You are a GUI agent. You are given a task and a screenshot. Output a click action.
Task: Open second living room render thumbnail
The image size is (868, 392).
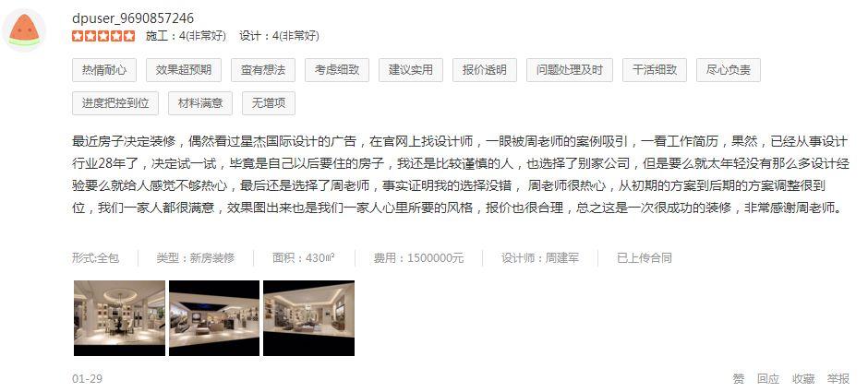tap(214, 318)
